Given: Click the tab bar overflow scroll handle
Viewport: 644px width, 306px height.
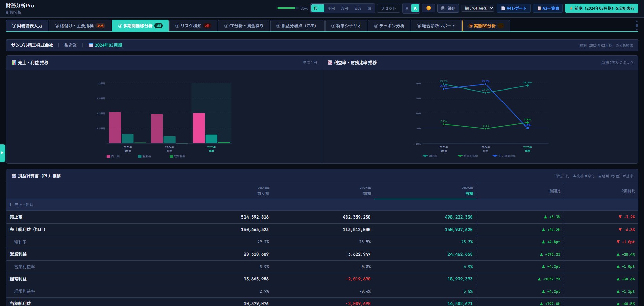Looking at the screenshot, I should click(x=637, y=25).
